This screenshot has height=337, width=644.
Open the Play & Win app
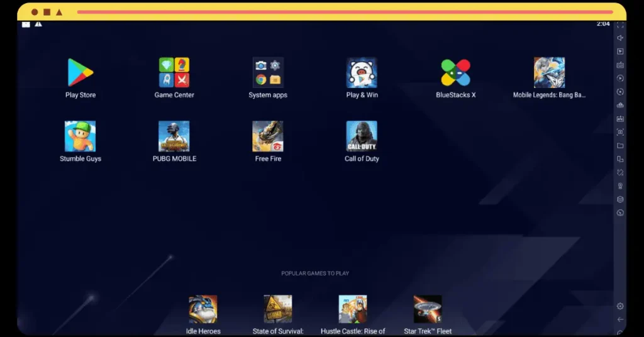pos(362,73)
